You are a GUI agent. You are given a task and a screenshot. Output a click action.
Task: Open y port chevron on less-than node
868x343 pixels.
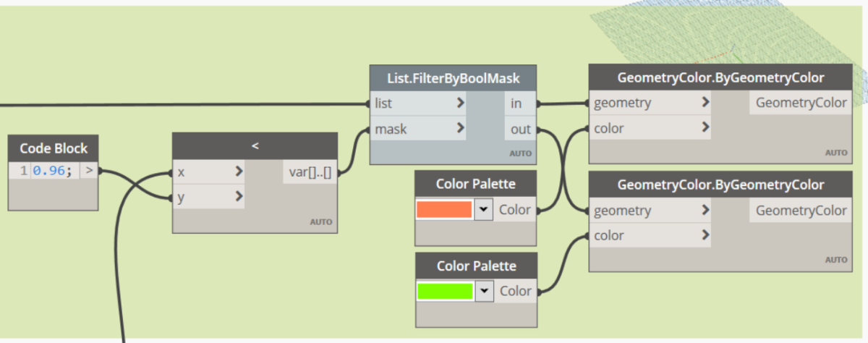click(238, 196)
